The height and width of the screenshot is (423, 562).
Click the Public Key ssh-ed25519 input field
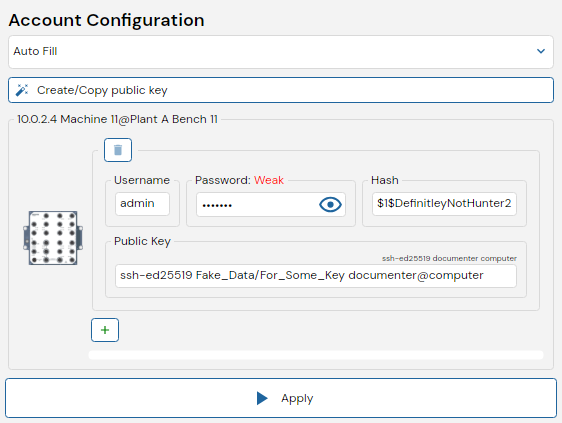[315, 276]
